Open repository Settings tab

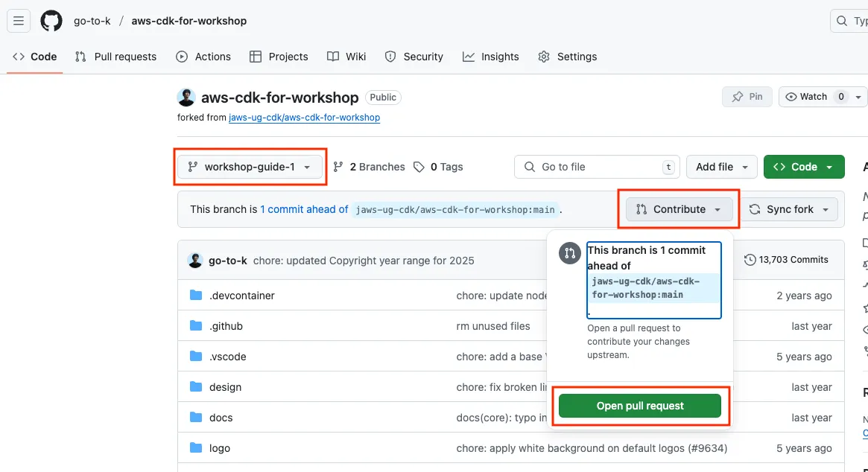[x=568, y=57]
